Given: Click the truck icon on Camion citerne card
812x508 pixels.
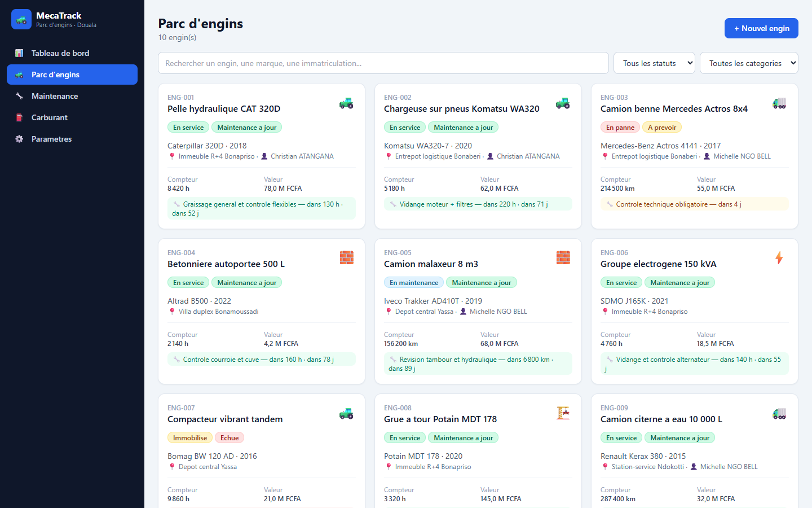Looking at the screenshot, I should tap(779, 414).
